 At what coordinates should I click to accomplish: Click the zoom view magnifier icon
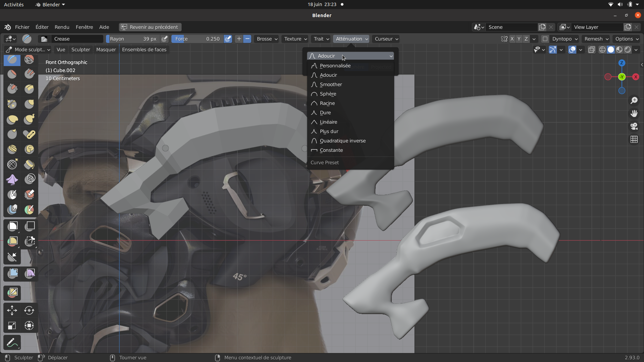click(x=634, y=101)
